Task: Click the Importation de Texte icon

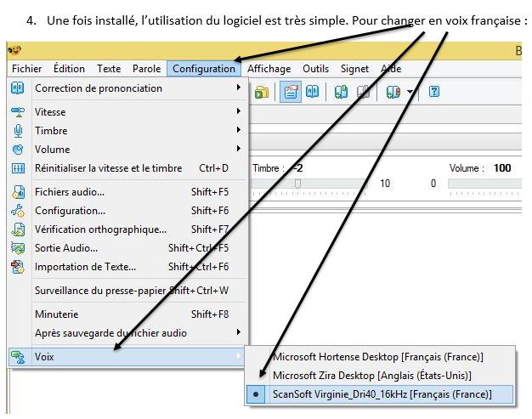Action: pos(17,267)
